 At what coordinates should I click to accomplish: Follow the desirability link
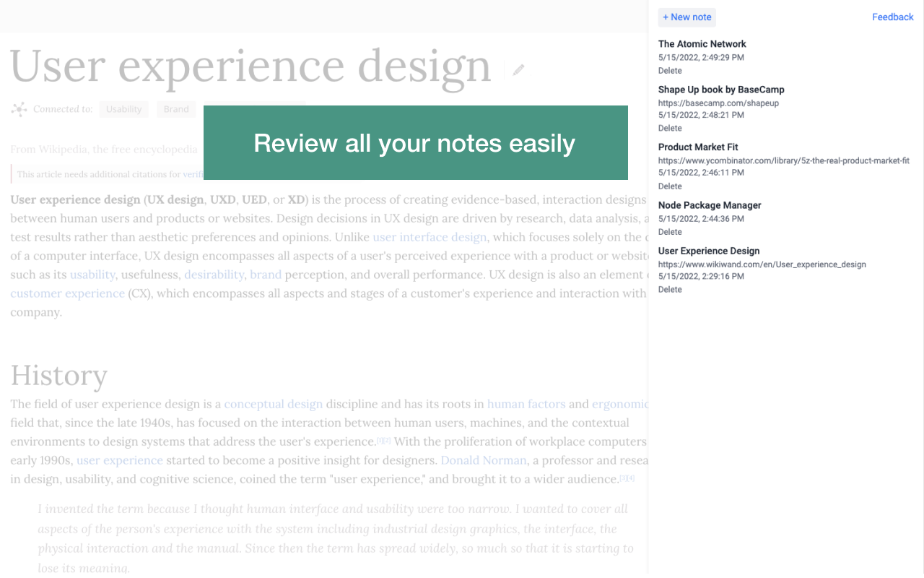(x=214, y=275)
